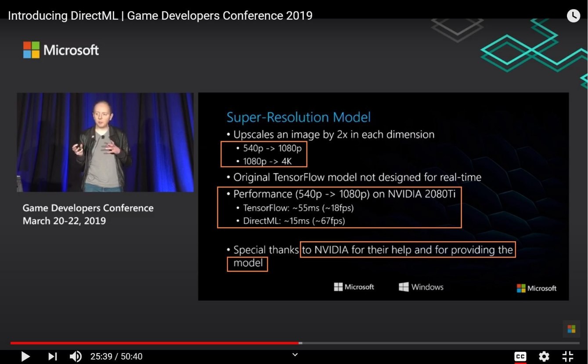Mute the video volume speaker icon
Screen dimensions: 588x364
[x=76, y=357]
